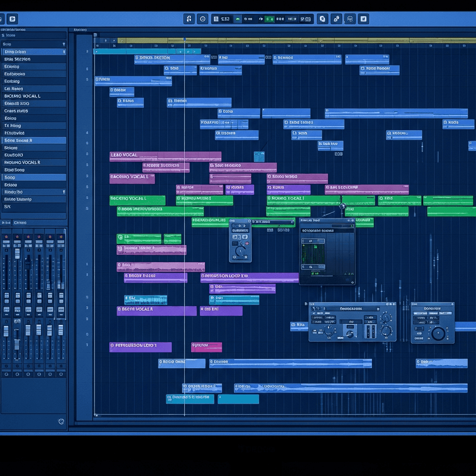The image size is (476, 476).
Task: Click the list-grid icon at the transport display start
Action: [x=216, y=19]
